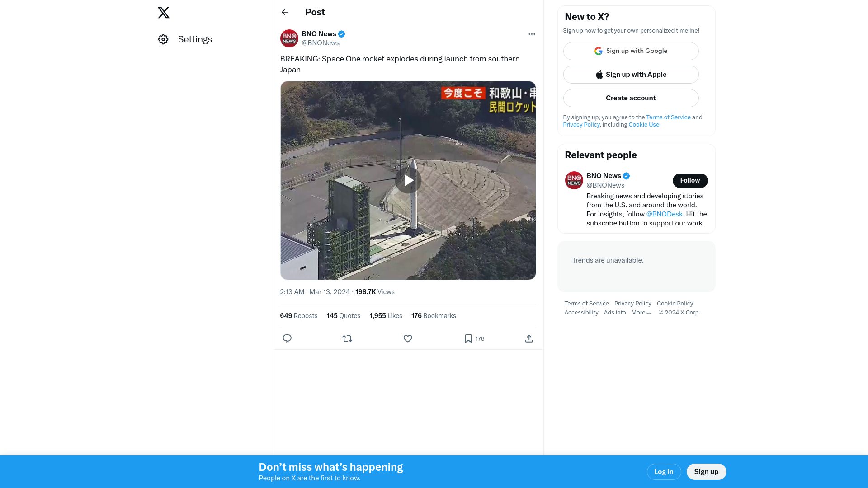Click 198.7K Views count

pos(375,292)
